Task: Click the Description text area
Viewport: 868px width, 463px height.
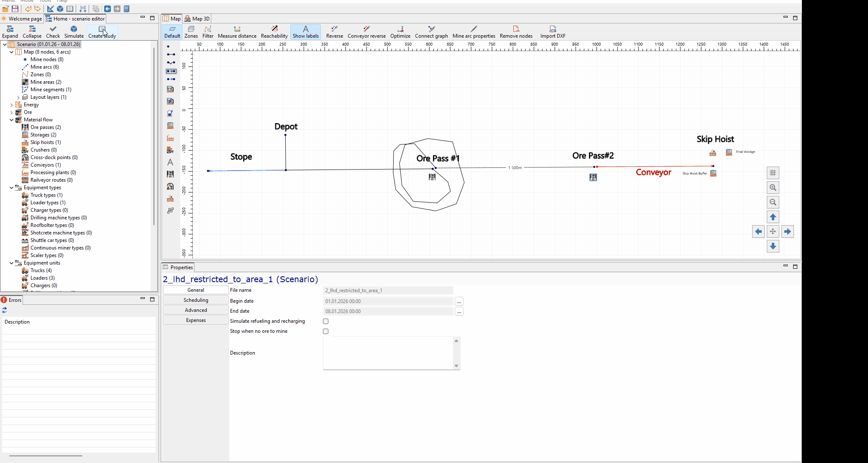Action: click(388, 353)
